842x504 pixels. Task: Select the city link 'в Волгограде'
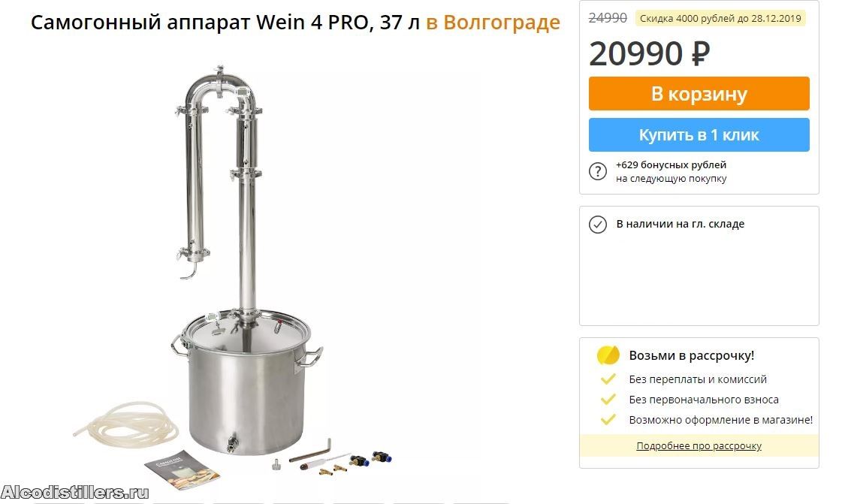coord(493,23)
